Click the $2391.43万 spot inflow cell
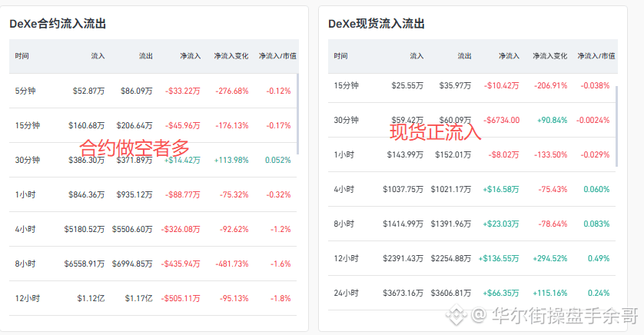Viewport: 644px width, 335px height. [x=403, y=259]
